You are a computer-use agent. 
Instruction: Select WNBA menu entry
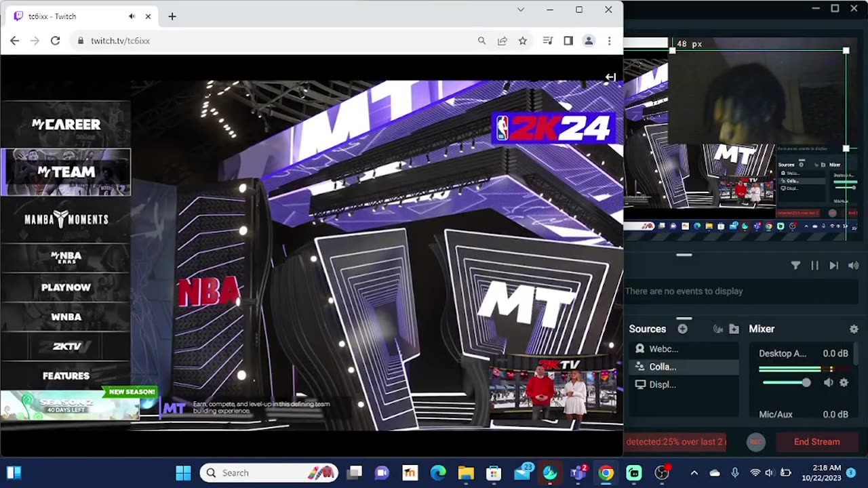[66, 317]
